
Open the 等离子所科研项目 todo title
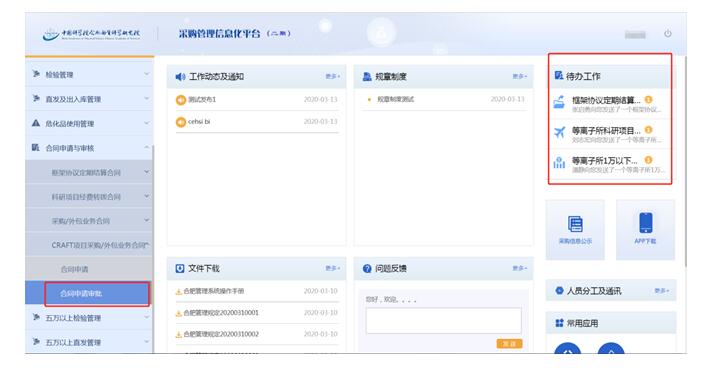(x=606, y=130)
